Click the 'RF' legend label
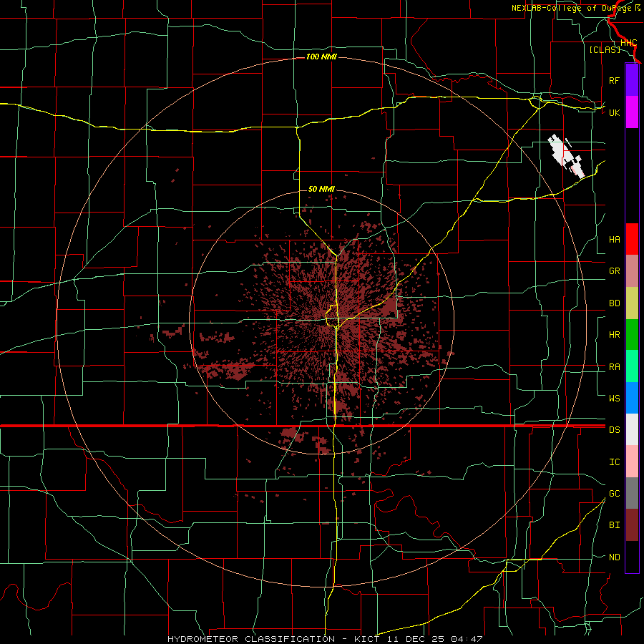Viewport: 644px width, 644px height. coord(614,80)
